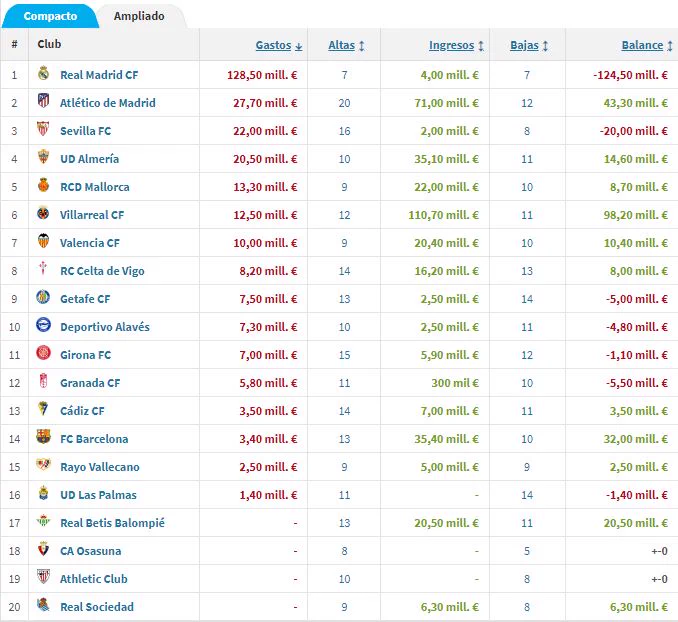Switch to the Compacto tab
Screen dimensions: 678x622
click(50, 16)
